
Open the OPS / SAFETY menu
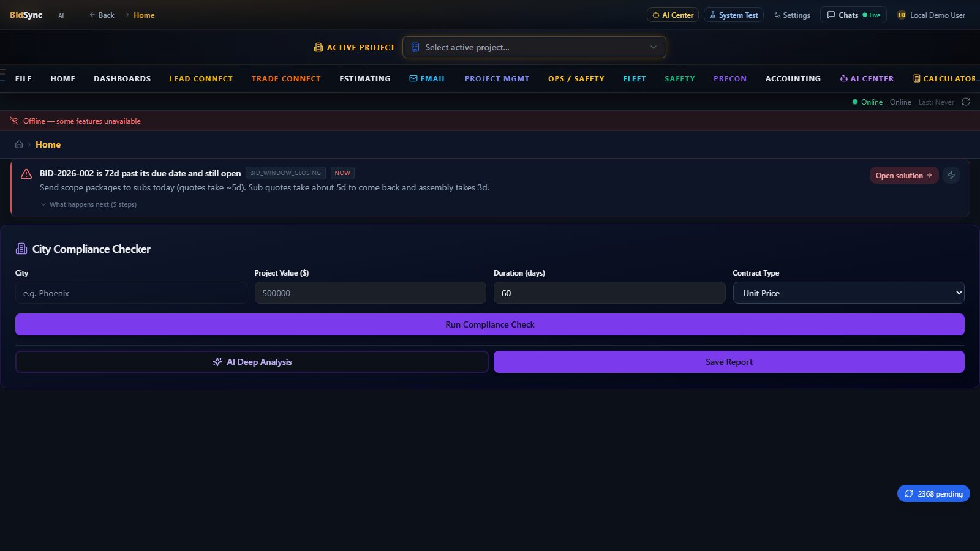[576, 78]
